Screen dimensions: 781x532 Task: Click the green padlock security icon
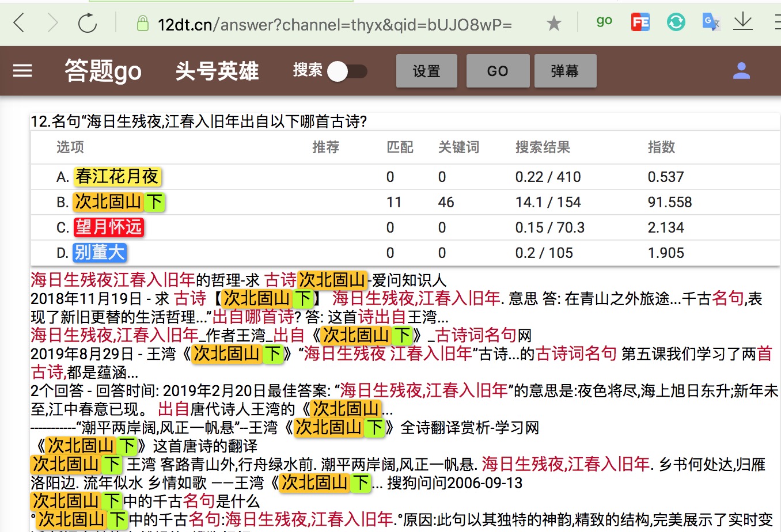(x=142, y=24)
